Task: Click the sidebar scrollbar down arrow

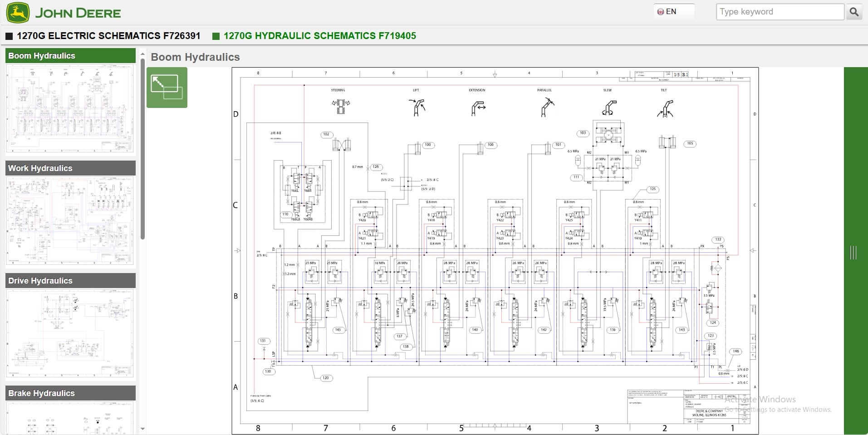Action: point(143,429)
